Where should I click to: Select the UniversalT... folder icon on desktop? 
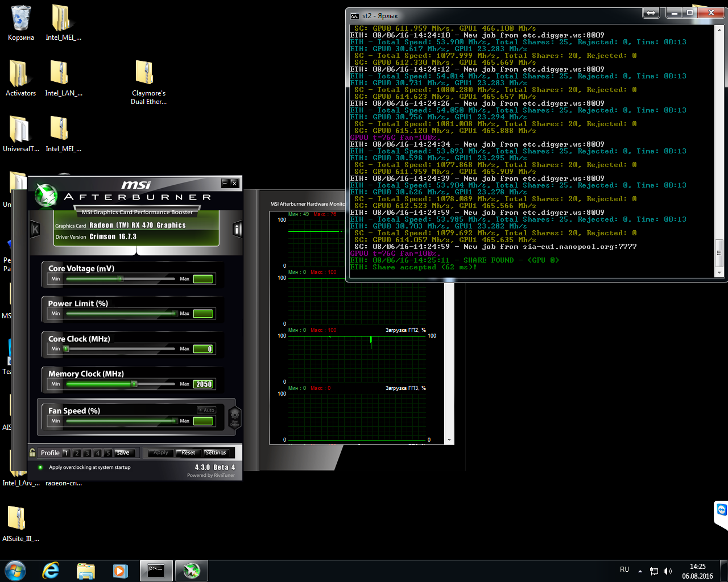click(20, 134)
